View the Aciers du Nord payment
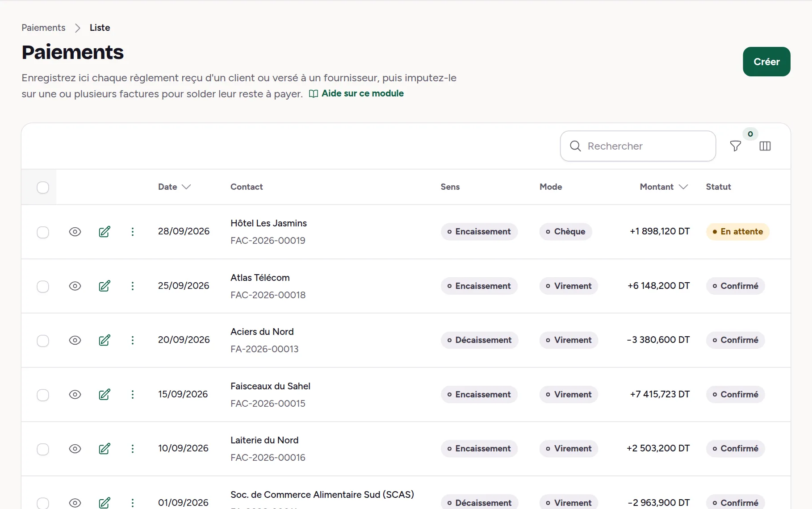Viewport: 812px width, 509px height. click(x=75, y=340)
